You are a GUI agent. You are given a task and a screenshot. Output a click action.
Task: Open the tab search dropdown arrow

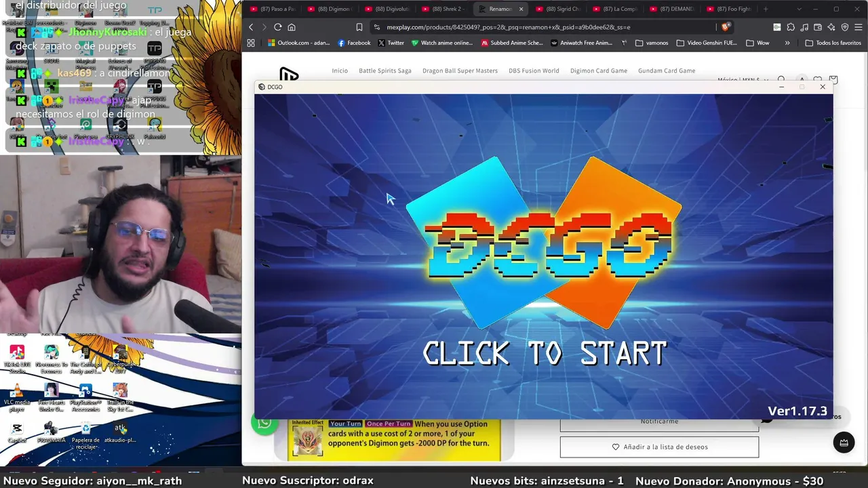click(799, 9)
